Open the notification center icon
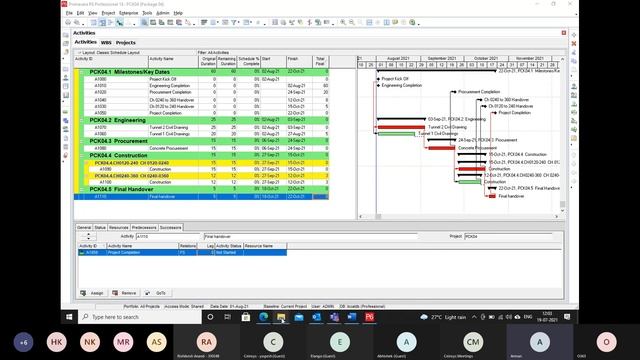Viewport: 640px width, 360px height. [567, 317]
